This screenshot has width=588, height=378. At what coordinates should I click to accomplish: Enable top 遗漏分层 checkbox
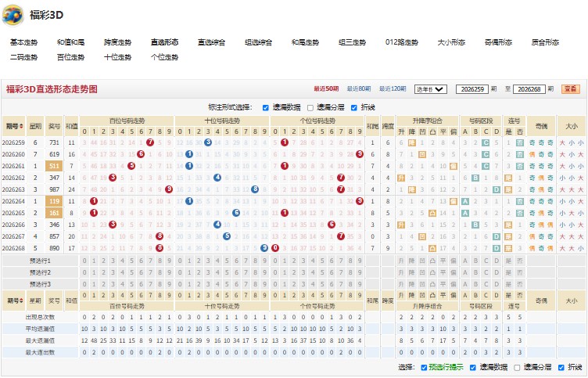point(310,108)
